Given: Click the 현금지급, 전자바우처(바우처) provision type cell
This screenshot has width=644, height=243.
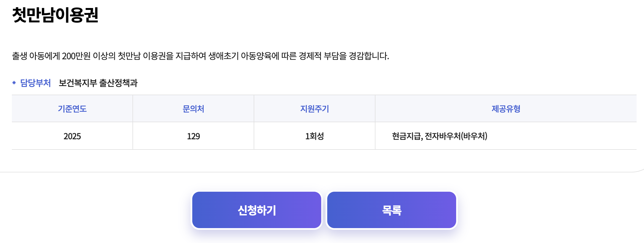Looking at the screenshot, I should [x=440, y=136].
